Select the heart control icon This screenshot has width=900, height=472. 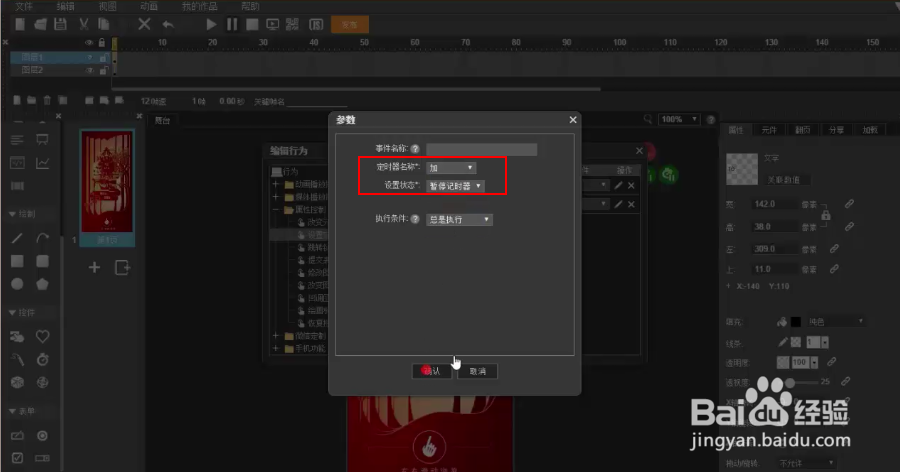(42, 336)
